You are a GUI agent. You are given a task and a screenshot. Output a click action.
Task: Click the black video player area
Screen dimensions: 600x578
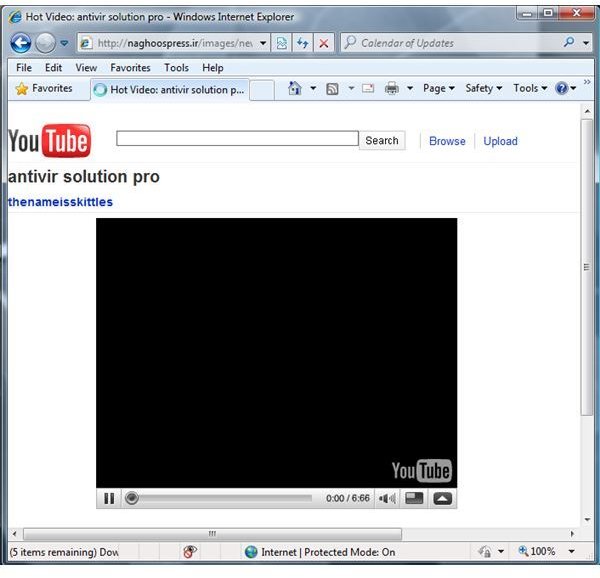[276, 353]
